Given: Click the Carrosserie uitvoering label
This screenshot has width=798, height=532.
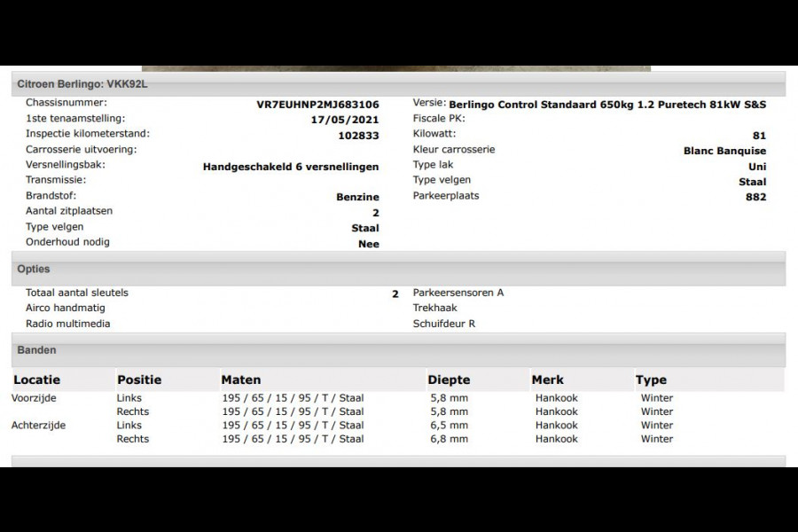Looking at the screenshot, I should pos(82,149).
